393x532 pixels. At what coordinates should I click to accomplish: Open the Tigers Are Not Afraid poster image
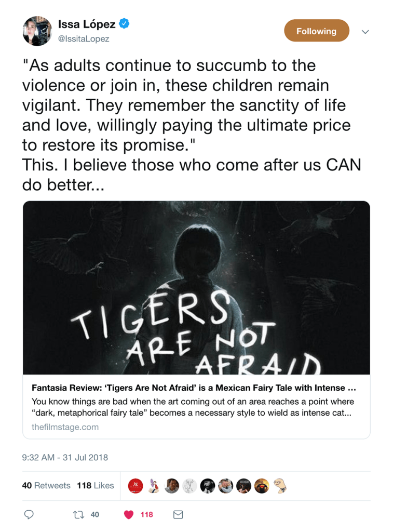[196, 287]
